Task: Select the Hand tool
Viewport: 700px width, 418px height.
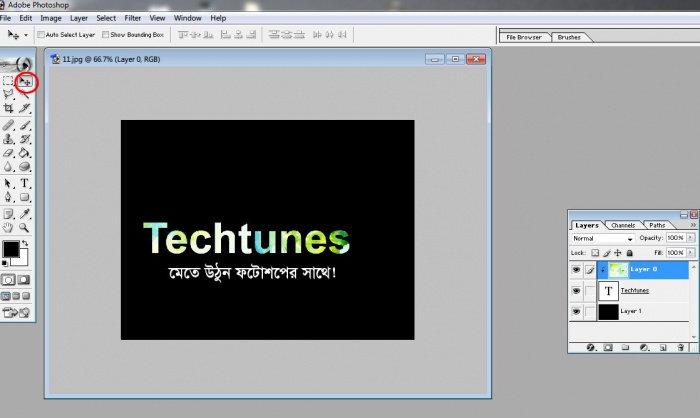Action: pyautogui.click(x=8, y=228)
